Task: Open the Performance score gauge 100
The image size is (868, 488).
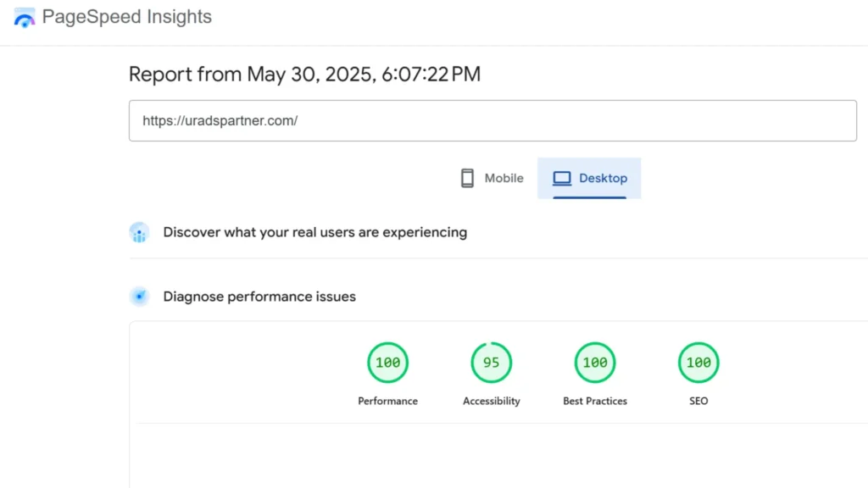Action: [x=388, y=363]
